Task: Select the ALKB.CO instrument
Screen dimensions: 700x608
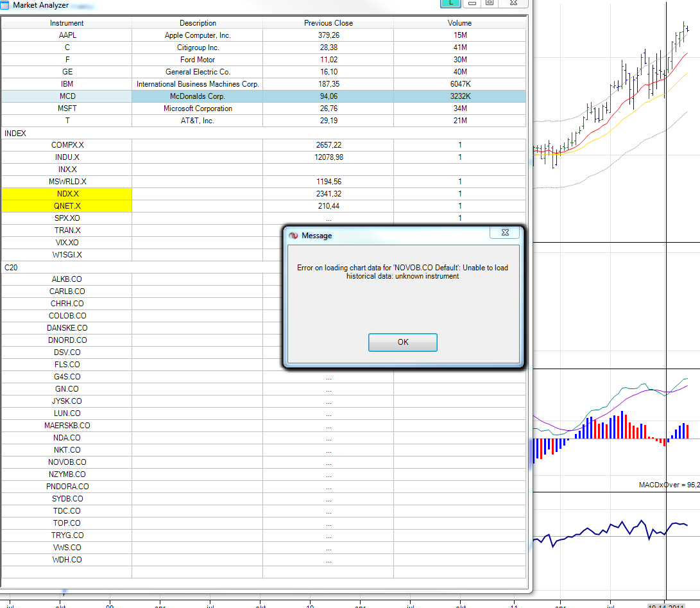Action: tap(67, 279)
